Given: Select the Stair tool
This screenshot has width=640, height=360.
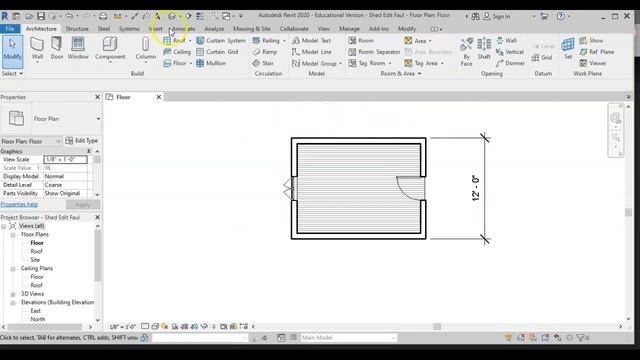Looking at the screenshot, I should coord(263,63).
